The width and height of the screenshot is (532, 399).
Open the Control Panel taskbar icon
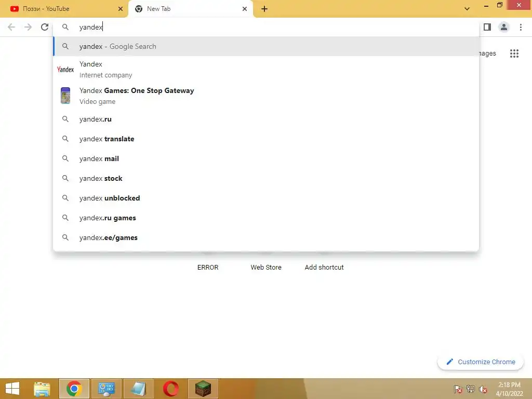pos(106,389)
